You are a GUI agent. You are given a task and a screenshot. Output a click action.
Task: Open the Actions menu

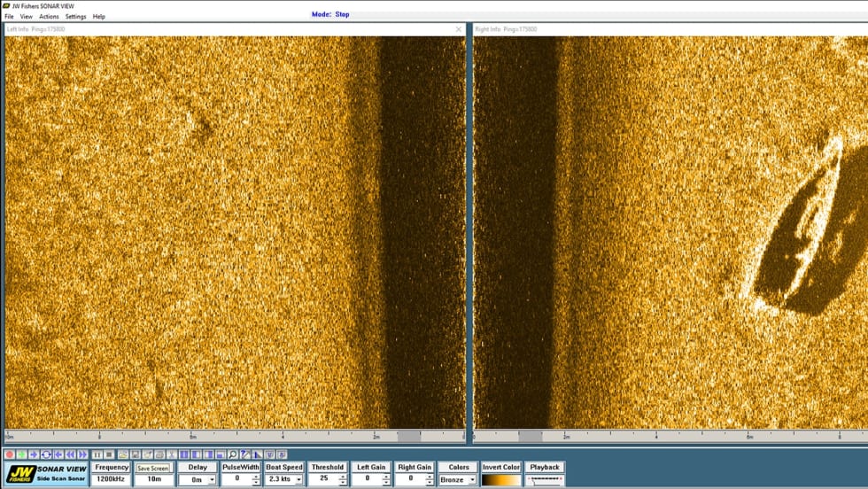click(x=49, y=16)
